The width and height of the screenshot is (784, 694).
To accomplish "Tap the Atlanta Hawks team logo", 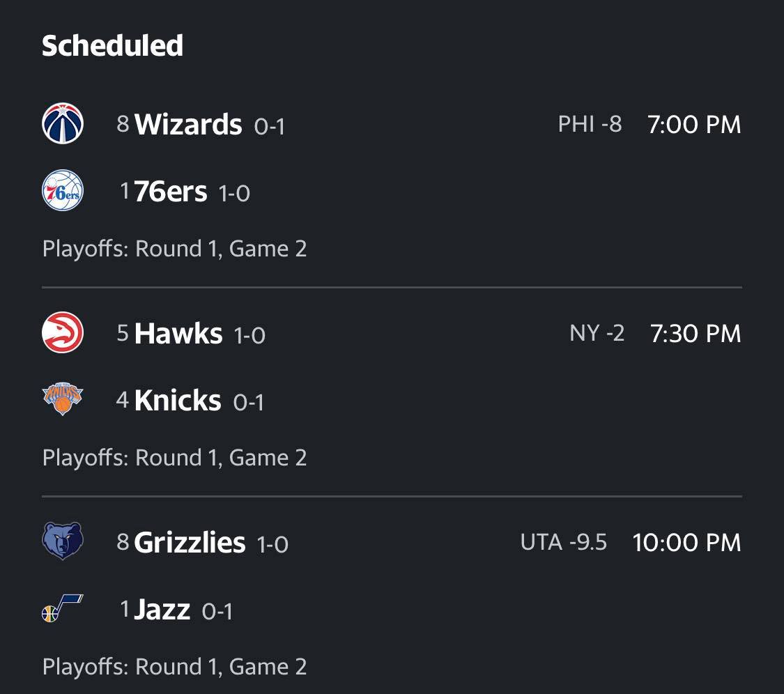I will (63, 332).
